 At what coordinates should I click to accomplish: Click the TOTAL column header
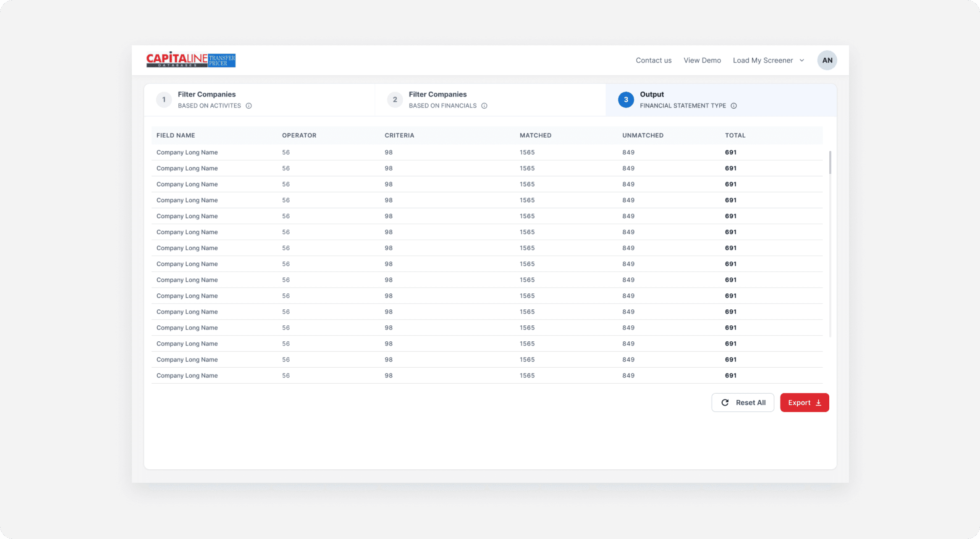[735, 136]
